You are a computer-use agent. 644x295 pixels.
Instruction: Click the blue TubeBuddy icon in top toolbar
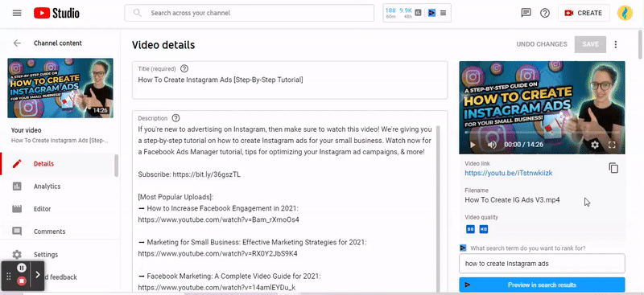[x=431, y=13]
